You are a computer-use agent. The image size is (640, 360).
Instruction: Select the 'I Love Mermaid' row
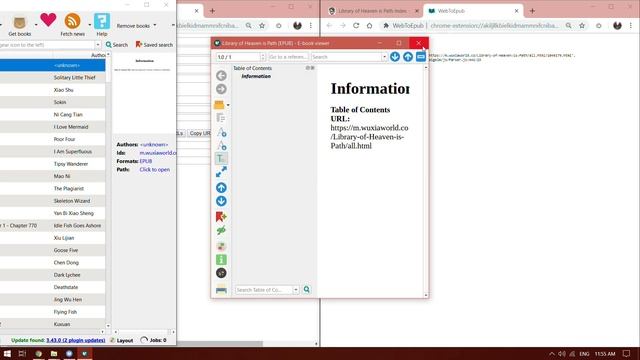(53, 127)
